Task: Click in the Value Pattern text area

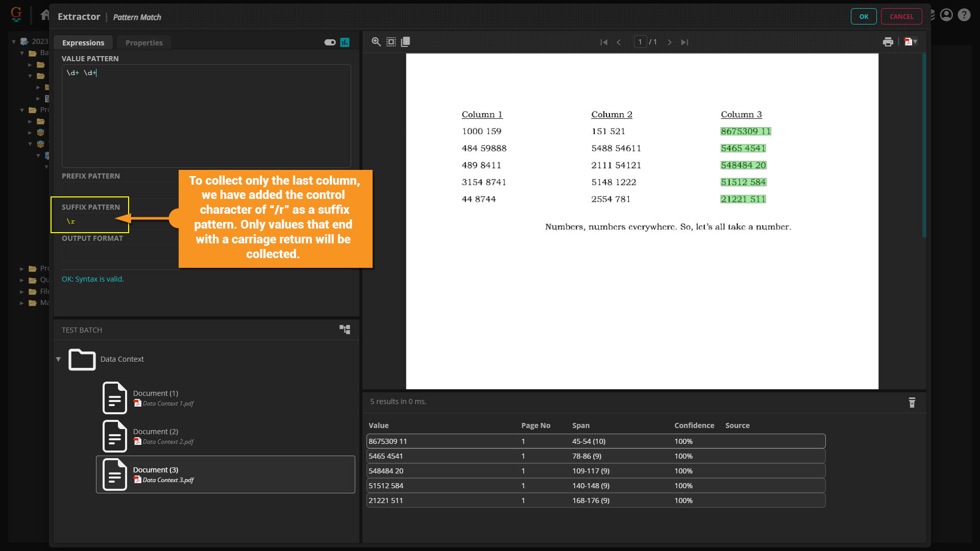Action: (x=206, y=116)
